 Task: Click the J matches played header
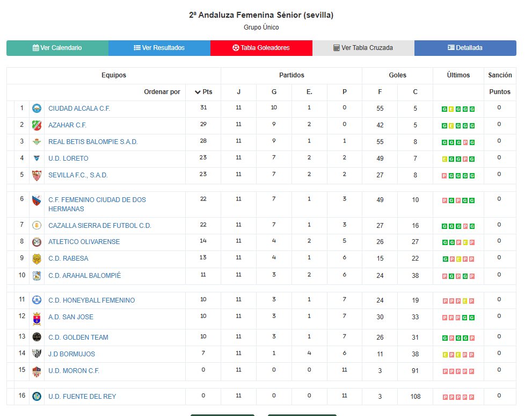pos(238,92)
